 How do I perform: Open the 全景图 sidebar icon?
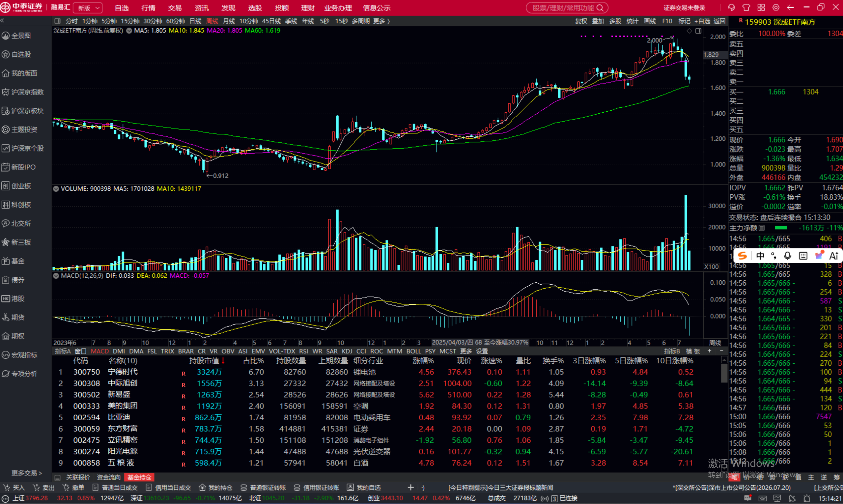click(x=5, y=36)
